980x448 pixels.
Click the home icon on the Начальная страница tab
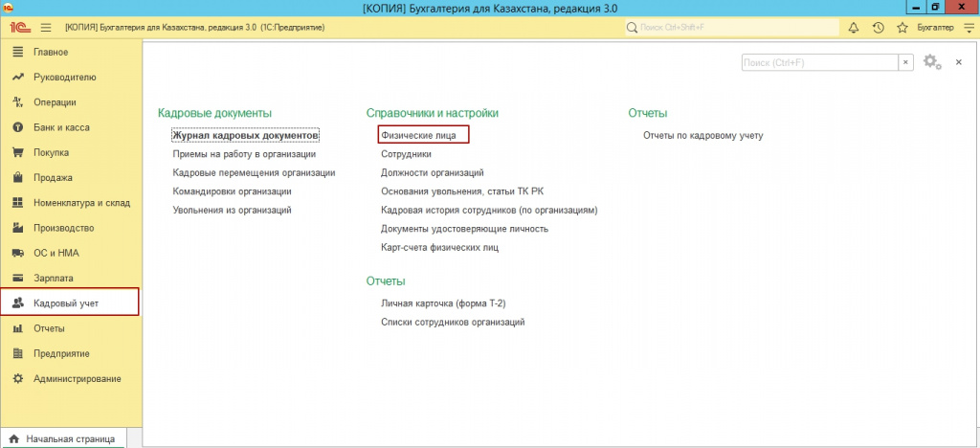coord(13,439)
